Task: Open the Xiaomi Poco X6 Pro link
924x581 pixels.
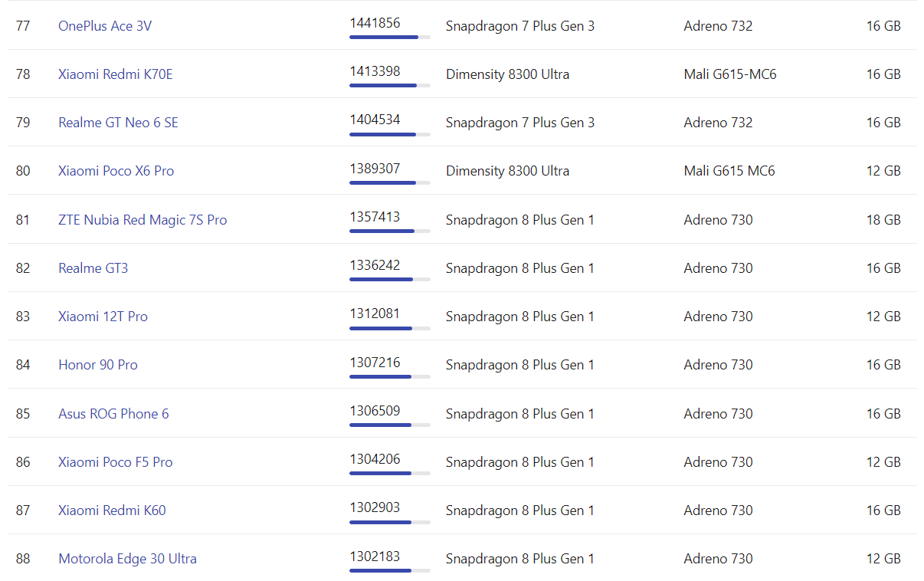Action: point(116,171)
